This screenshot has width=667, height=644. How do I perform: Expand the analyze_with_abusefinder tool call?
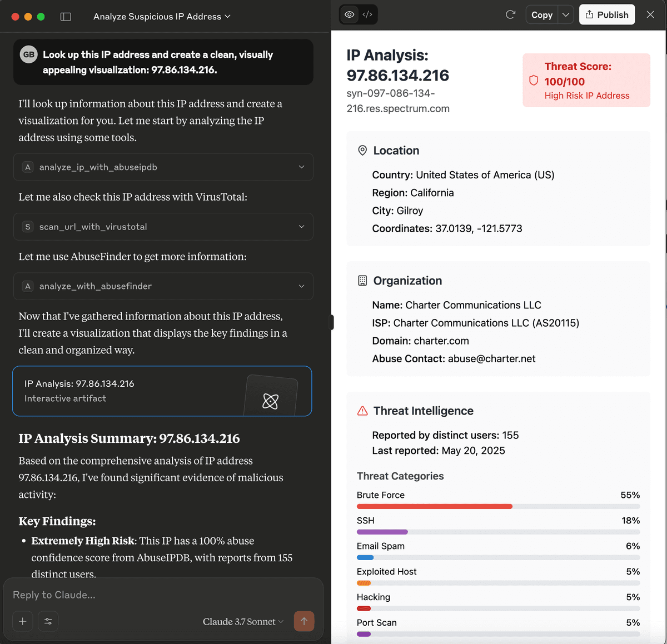(163, 286)
